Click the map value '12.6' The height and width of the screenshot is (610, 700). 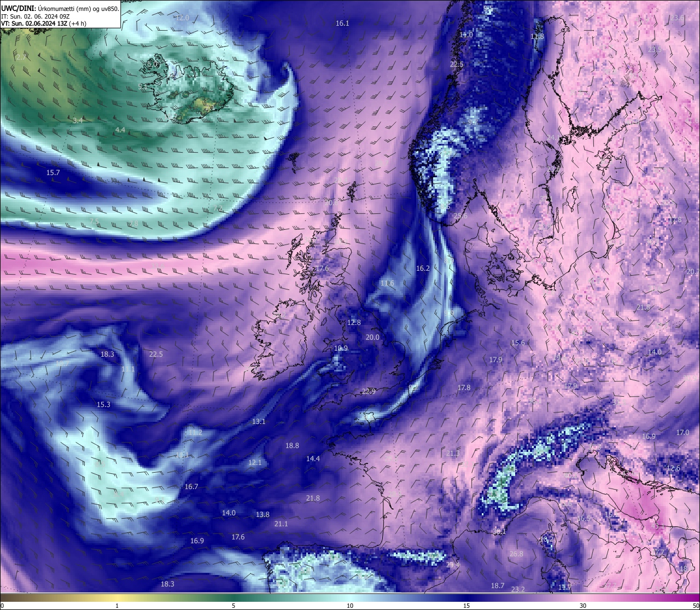point(674,468)
